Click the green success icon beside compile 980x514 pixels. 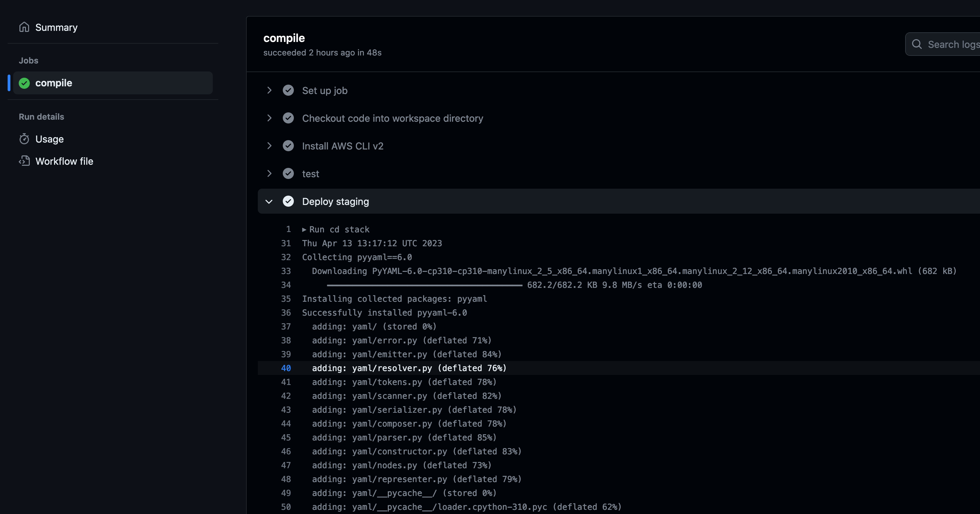[x=24, y=83]
